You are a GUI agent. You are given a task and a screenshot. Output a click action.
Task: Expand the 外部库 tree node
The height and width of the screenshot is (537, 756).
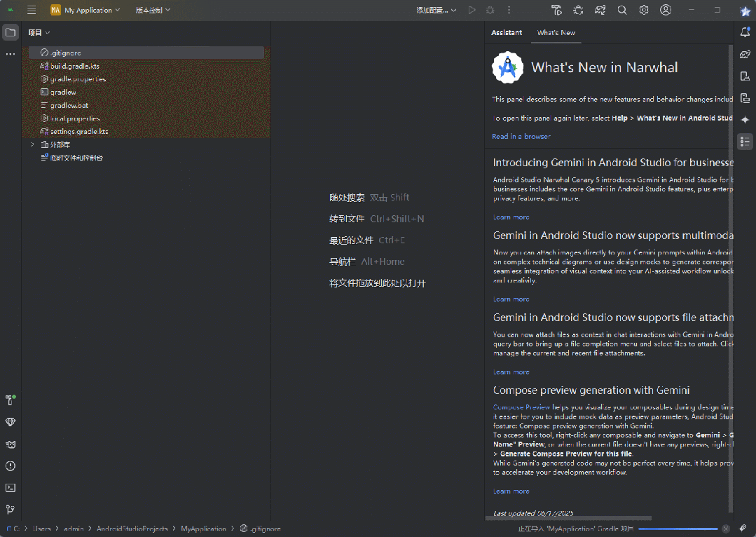pyautogui.click(x=32, y=144)
